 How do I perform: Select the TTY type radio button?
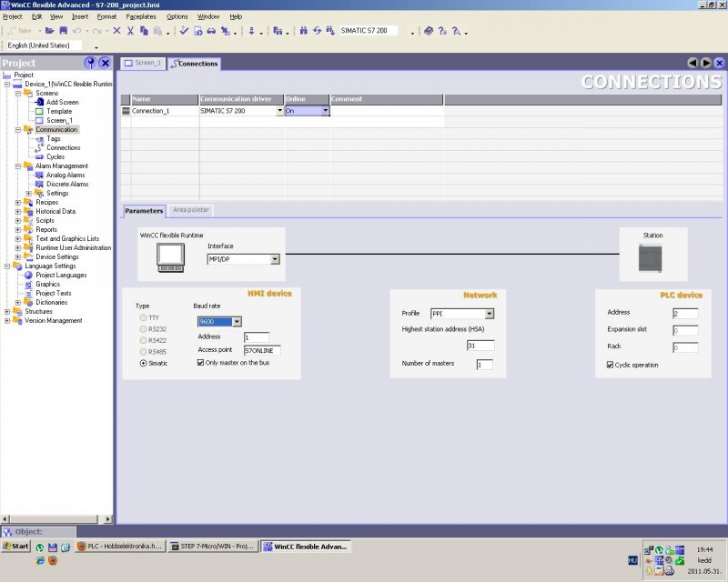click(x=143, y=318)
